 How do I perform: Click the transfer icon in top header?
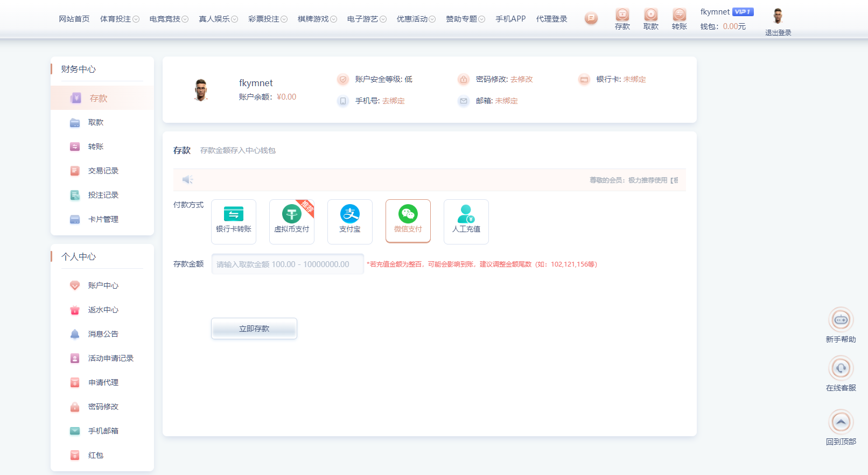[680, 15]
